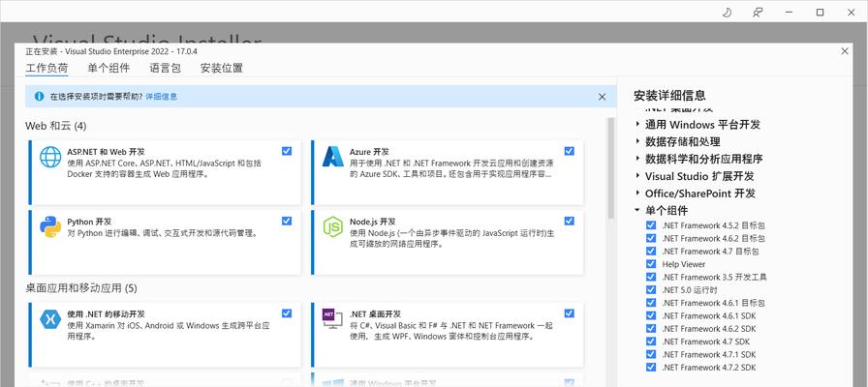Uncheck .NET Framework 4.7 SDK checkbox
The height and width of the screenshot is (387, 868).
[x=651, y=342]
